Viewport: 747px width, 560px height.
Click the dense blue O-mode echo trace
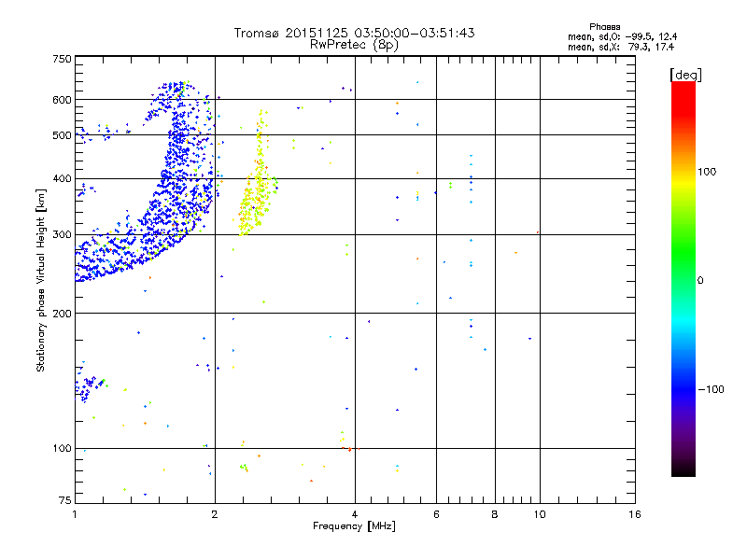[176, 190]
